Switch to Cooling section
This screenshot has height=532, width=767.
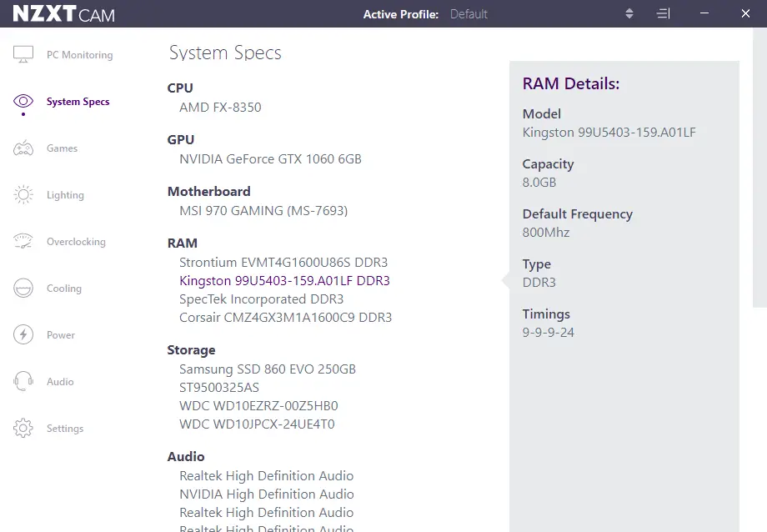(x=64, y=289)
